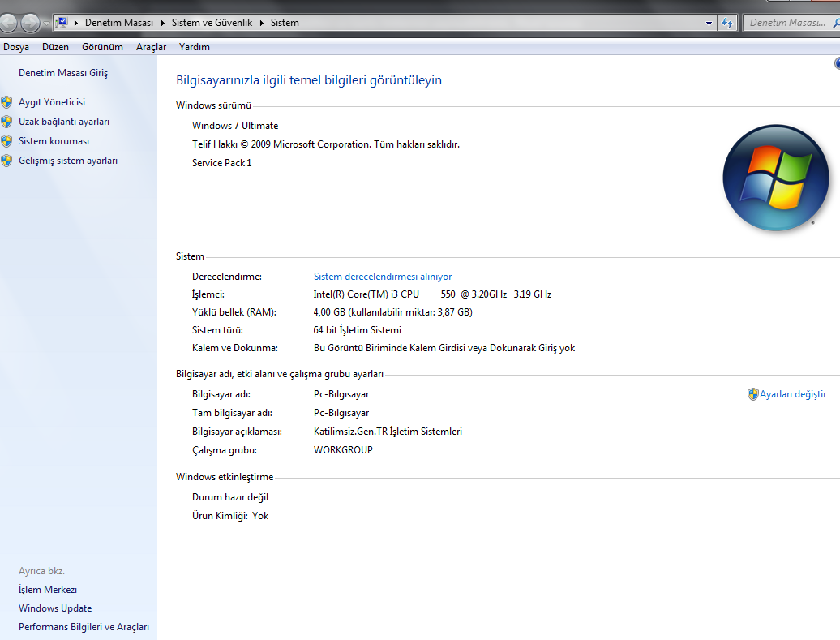Click the Intel Core i3 processor value
The height and width of the screenshot is (640, 840).
[x=432, y=294]
